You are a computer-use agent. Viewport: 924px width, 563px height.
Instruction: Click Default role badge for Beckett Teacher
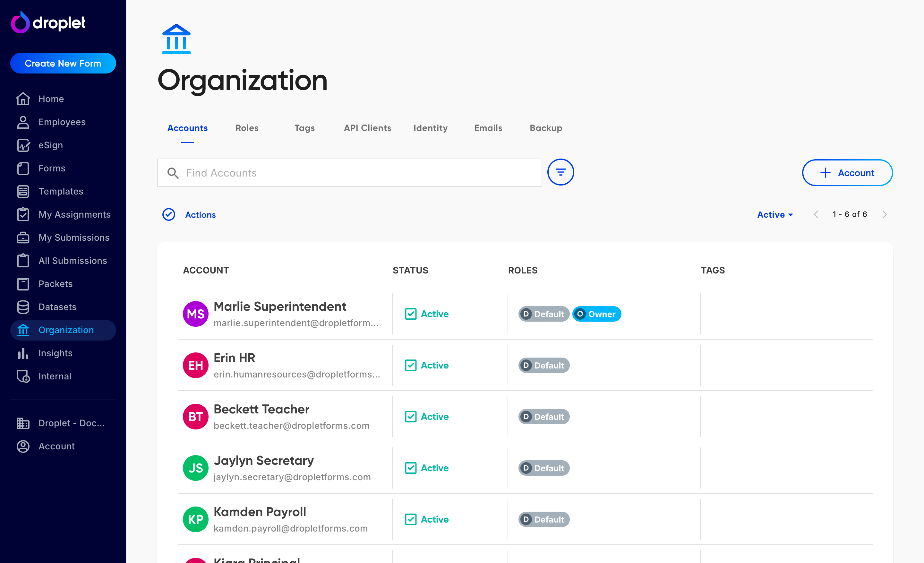(x=544, y=416)
